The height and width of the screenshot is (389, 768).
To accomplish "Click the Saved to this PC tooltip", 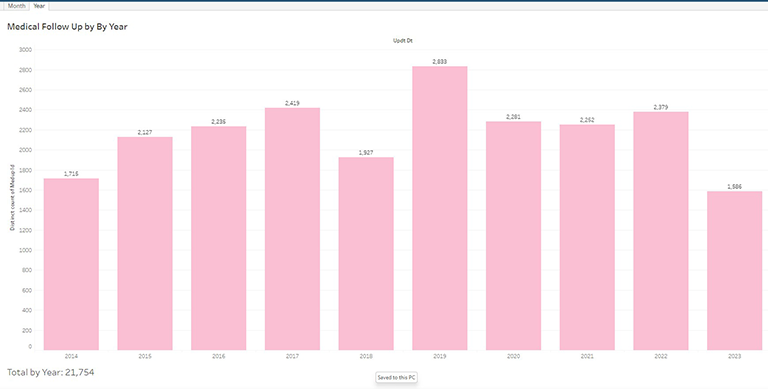I will point(397,378).
